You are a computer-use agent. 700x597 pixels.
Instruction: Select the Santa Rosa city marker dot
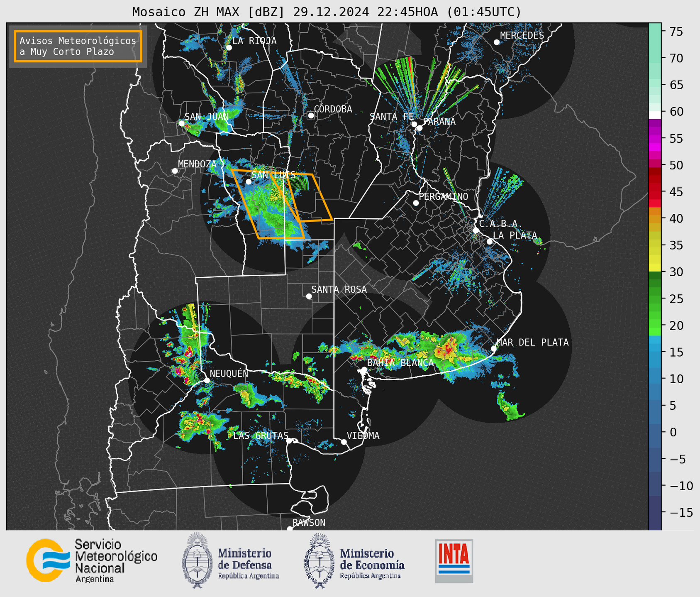pyautogui.click(x=309, y=296)
